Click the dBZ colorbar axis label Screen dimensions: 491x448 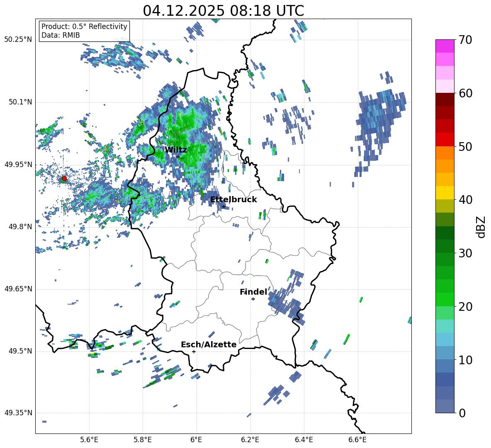[481, 227]
